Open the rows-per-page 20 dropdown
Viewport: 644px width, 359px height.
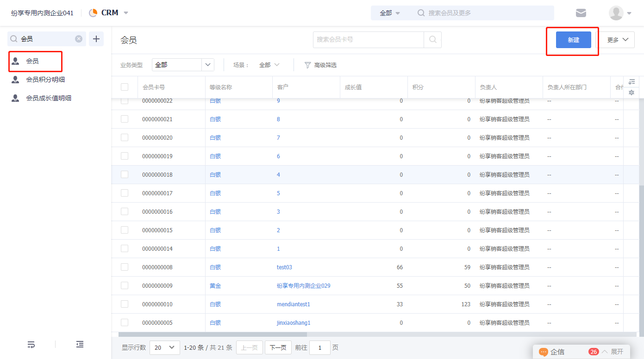click(x=165, y=347)
